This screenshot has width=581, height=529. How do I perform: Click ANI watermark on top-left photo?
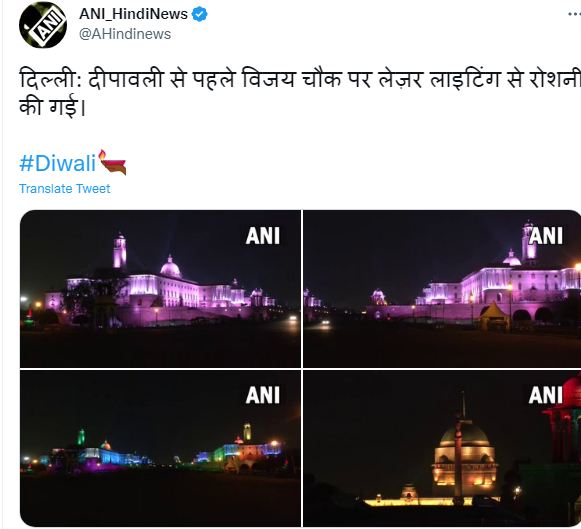tap(263, 236)
